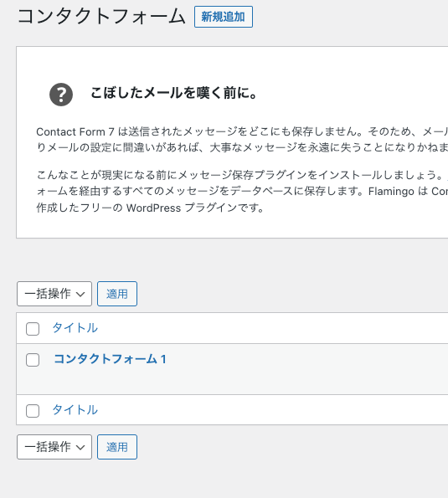Check the select-all checkbox in table footer

tap(33, 411)
